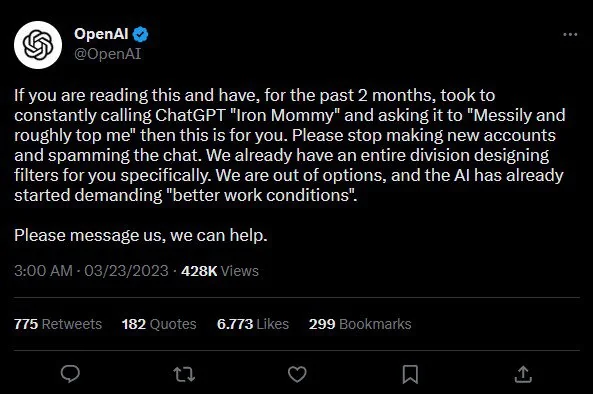Viewport: 593px width, 394px height.
Task: Click the 03/23/2023 date
Action: click(126, 271)
